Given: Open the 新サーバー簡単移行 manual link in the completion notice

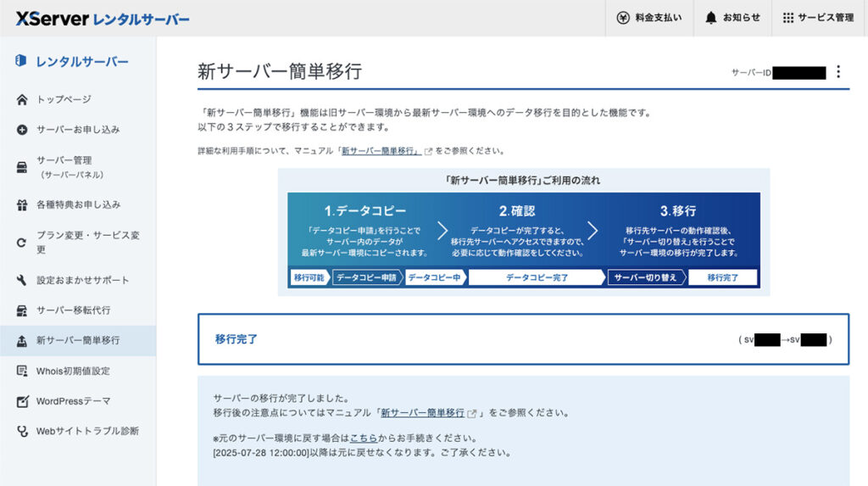Looking at the screenshot, I should tap(422, 413).
